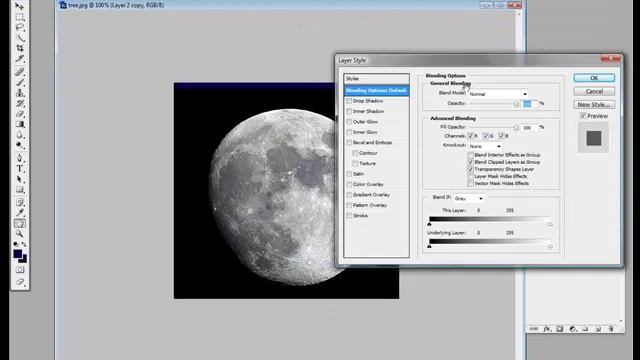Screen dimensions: 640x360
Task: Create new adjustment layer from Layers panel
Action: tap(573, 329)
